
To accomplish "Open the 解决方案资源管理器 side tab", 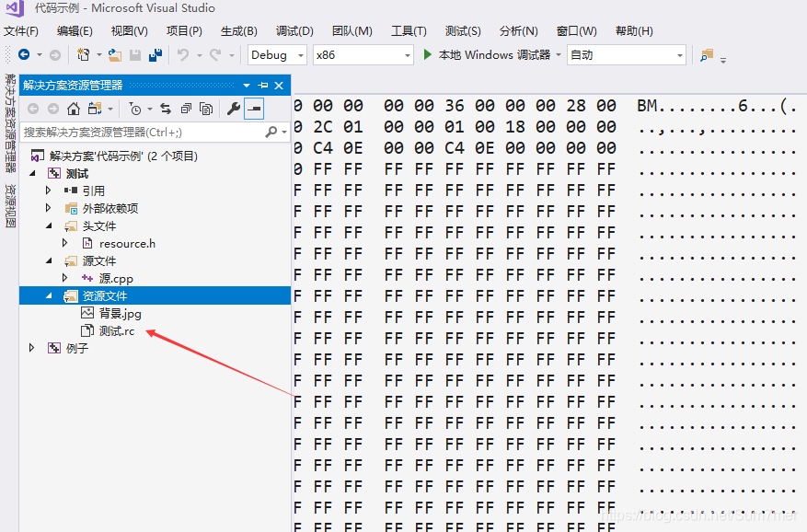I will [10, 122].
